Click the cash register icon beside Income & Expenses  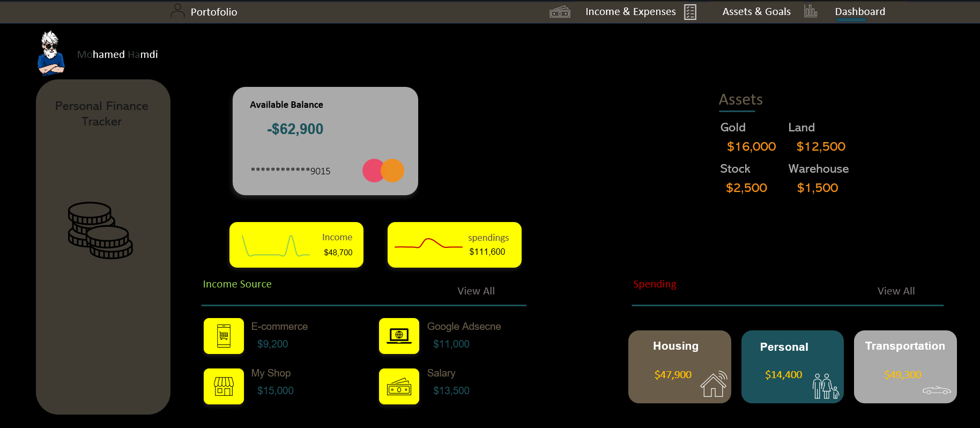pyautogui.click(x=560, y=12)
